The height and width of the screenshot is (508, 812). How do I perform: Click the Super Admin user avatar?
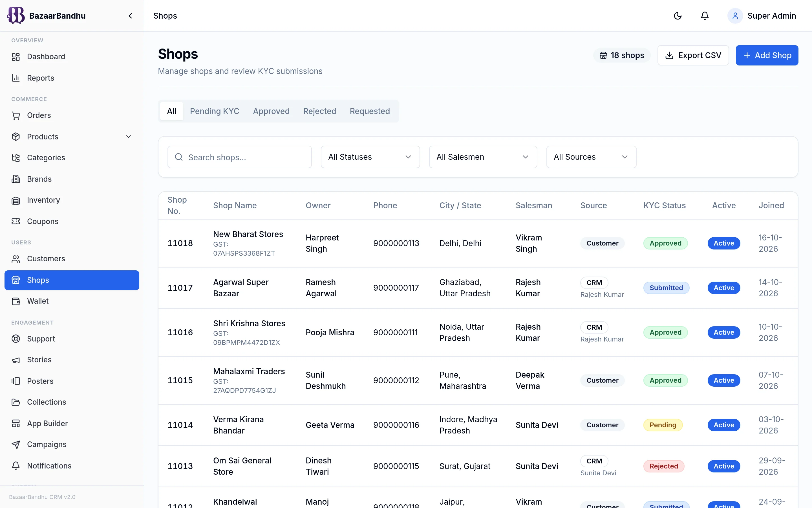pyautogui.click(x=735, y=16)
